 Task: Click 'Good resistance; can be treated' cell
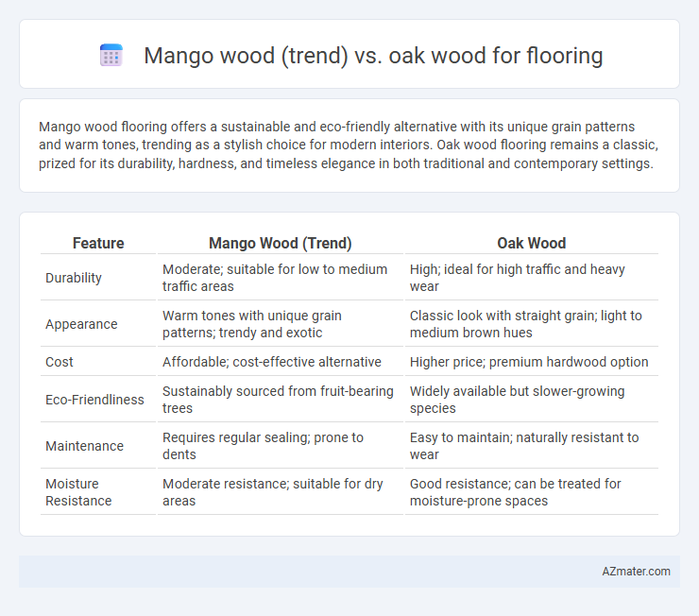(516, 492)
